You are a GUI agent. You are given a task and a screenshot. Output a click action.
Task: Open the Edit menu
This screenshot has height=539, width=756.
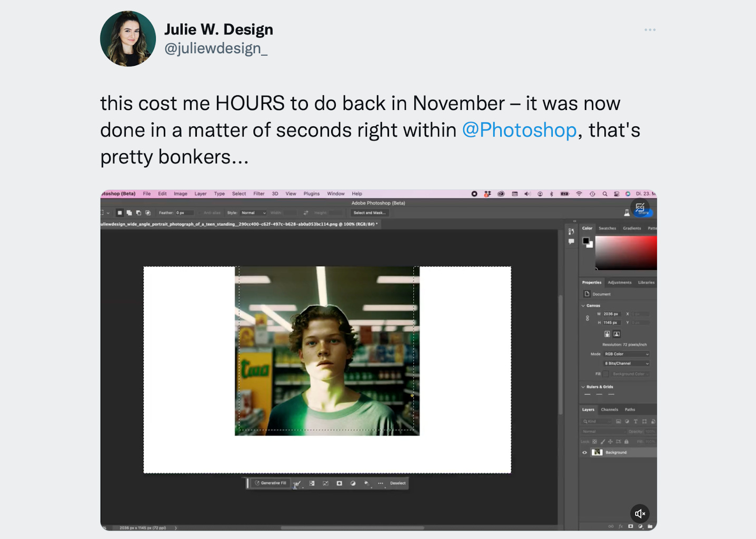(x=162, y=194)
